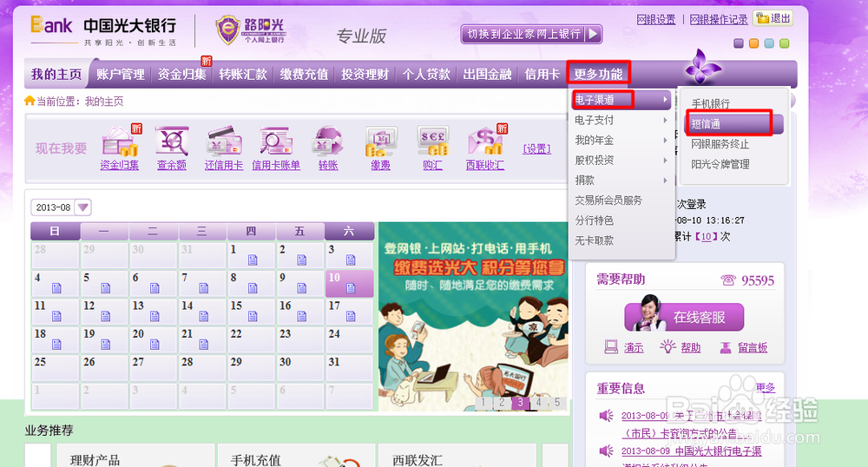868x467 pixels.
Task: Show banner slide 5
Action: click(557, 402)
